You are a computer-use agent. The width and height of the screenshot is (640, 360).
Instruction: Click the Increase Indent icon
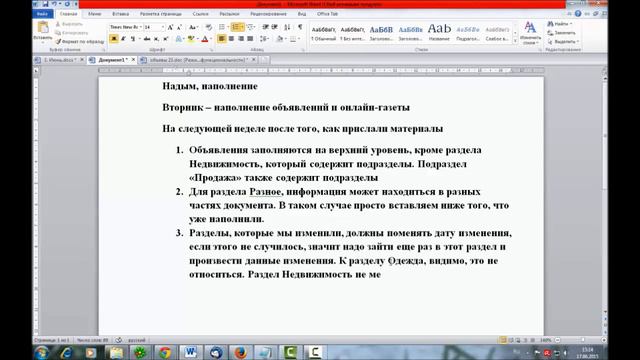(x=274, y=27)
